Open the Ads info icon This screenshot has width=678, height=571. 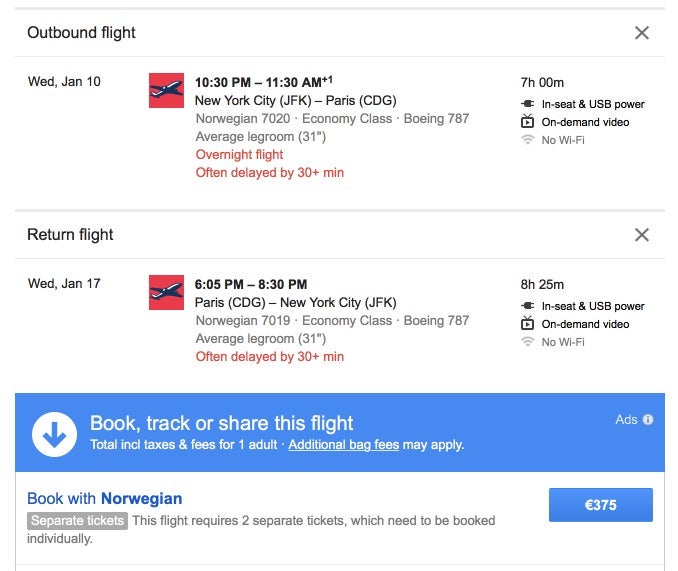(648, 419)
